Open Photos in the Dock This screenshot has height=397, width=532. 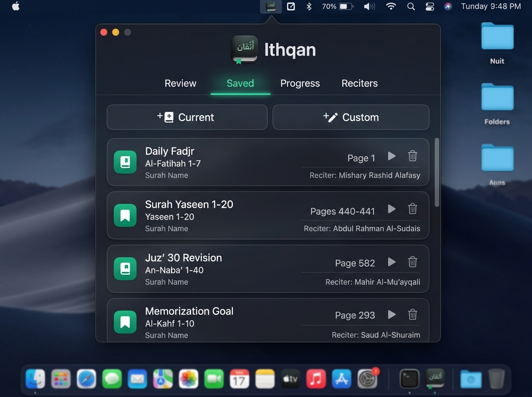tap(188, 379)
